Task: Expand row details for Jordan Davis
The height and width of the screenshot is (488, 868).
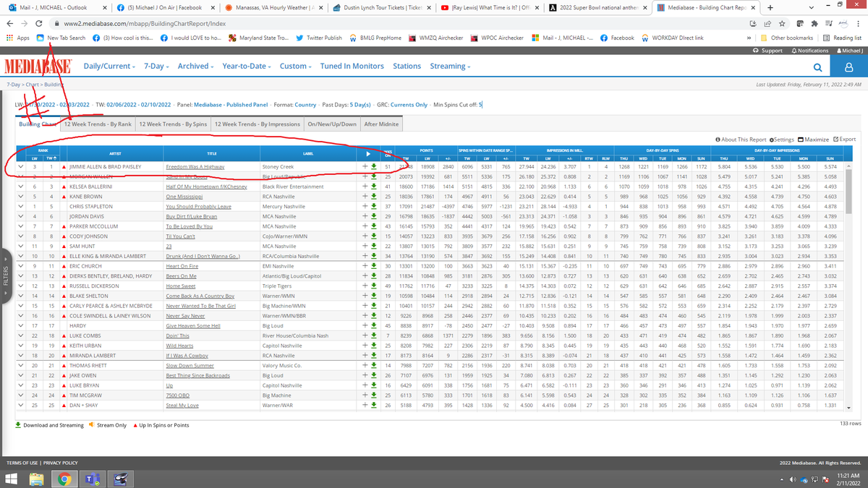Action: 21,216
